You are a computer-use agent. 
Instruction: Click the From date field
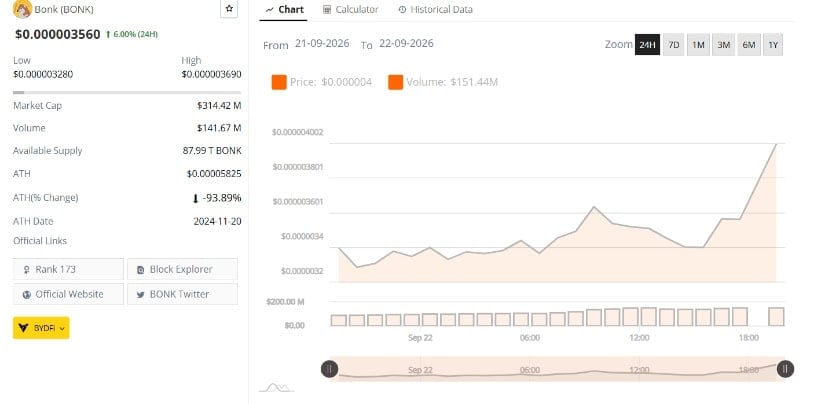point(322,44)
